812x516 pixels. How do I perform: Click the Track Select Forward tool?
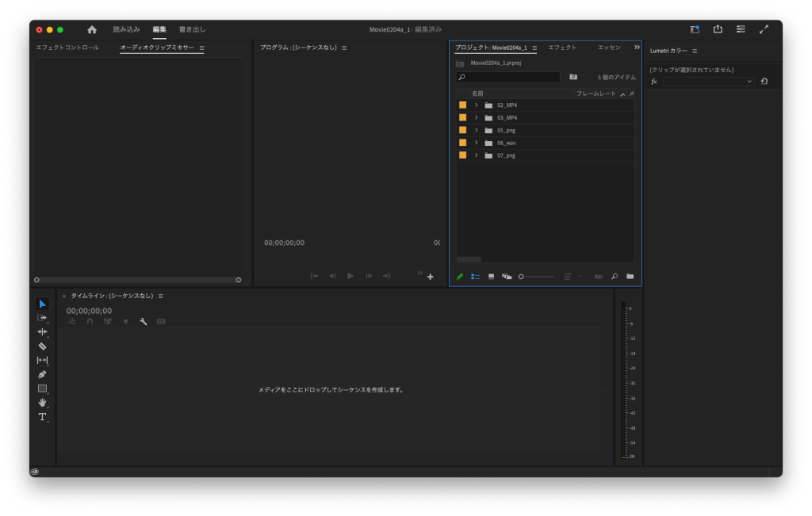pos(42,318)
